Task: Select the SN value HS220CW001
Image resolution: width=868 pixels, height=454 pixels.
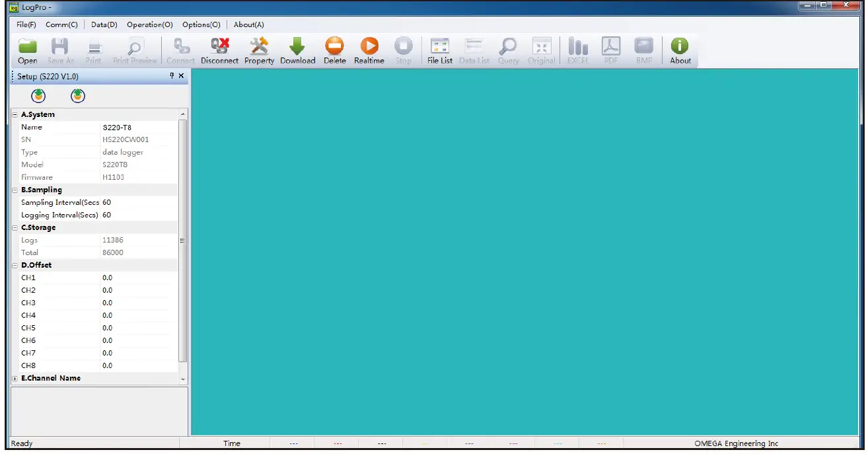Action: click(x=126, y=140)
